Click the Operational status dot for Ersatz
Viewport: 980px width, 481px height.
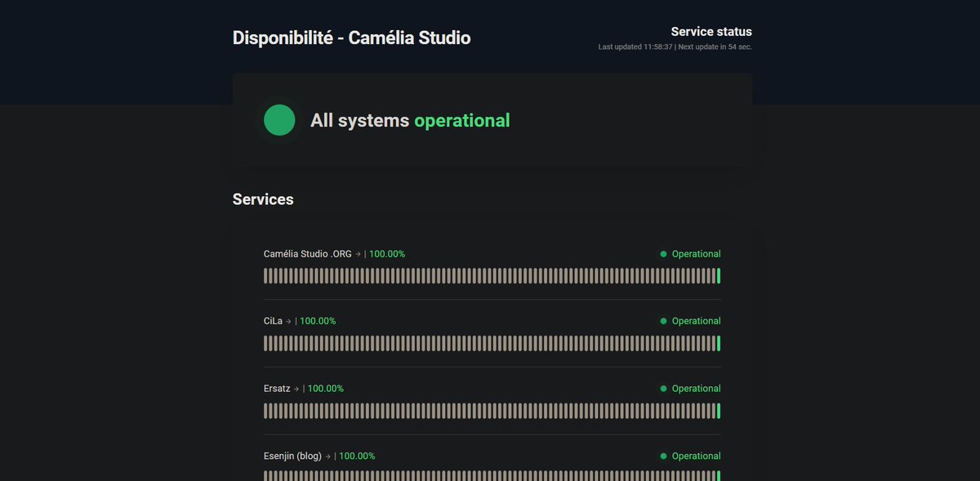[x=663, y=389]
